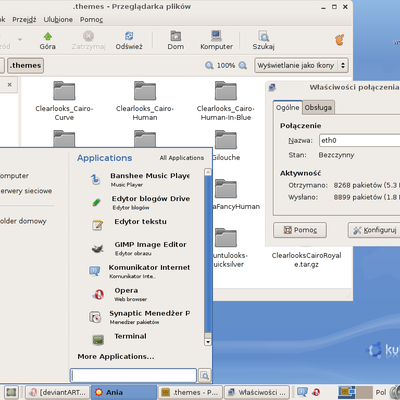The height and width of the screenshot is (400, 400).
Task: Launch Terminal from Applications list
Action: coord(140,339)
